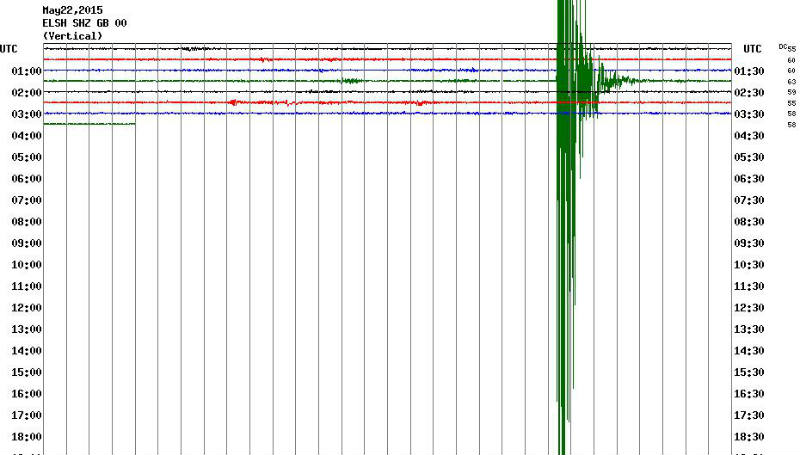Screen dimensions: 800x455
Task: Select the 18:00 time label
Action: [x=26, y=437]
